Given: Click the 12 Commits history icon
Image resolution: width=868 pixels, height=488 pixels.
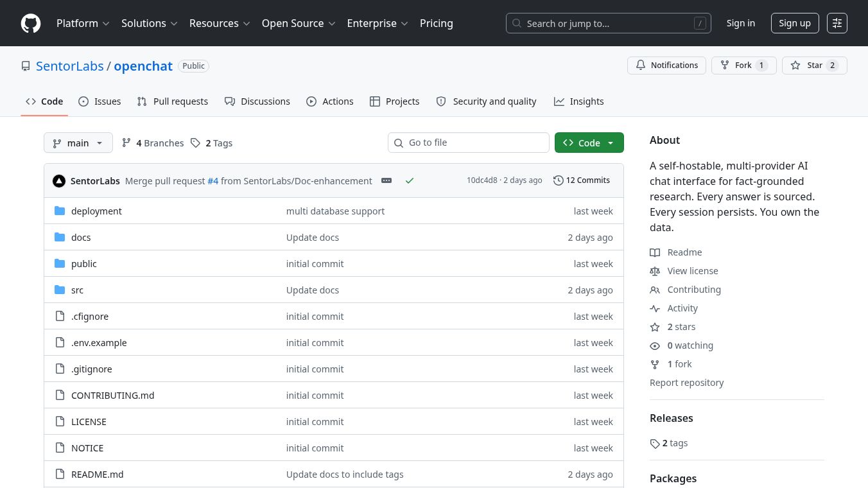Looking at the screenshot, I should click(x=559, y=180).
